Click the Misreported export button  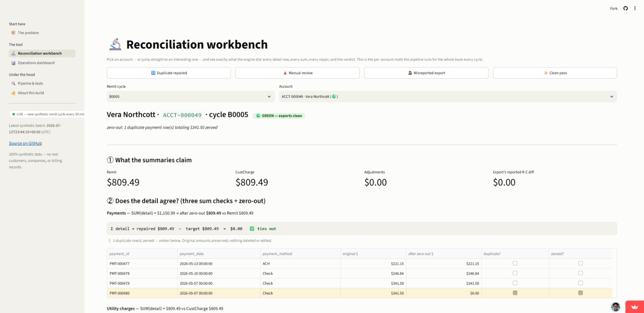tap(426, 73)
